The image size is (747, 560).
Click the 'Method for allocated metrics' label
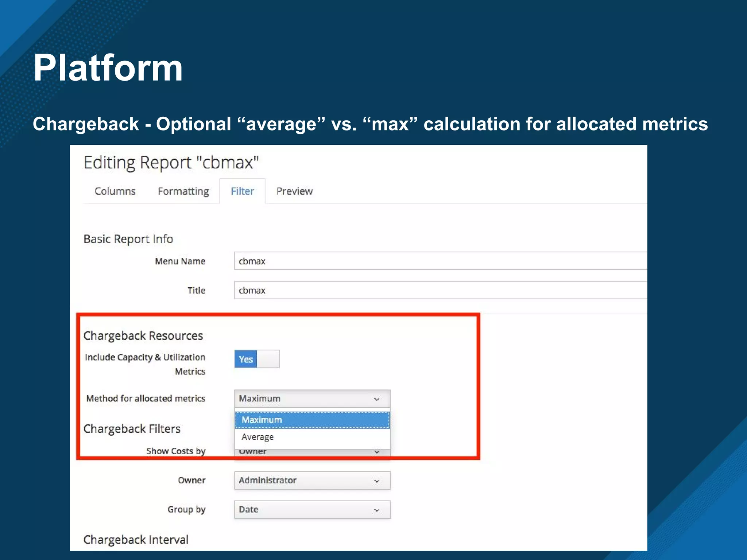pyautogui.click(x=146, y=398)
